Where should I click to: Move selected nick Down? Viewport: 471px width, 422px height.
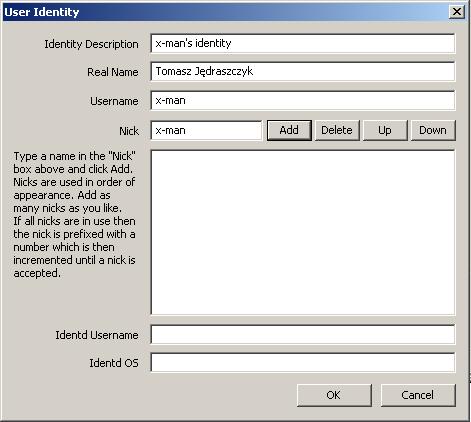(x=433, y=130)
